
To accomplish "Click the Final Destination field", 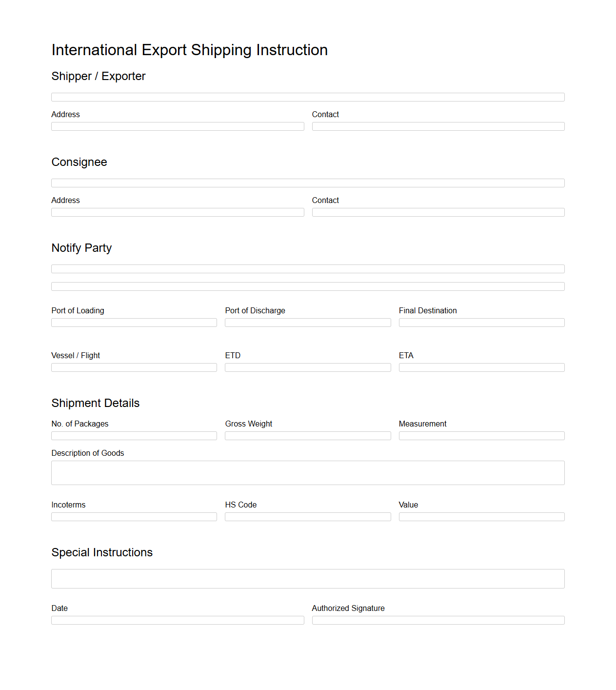I will [481, 322].
